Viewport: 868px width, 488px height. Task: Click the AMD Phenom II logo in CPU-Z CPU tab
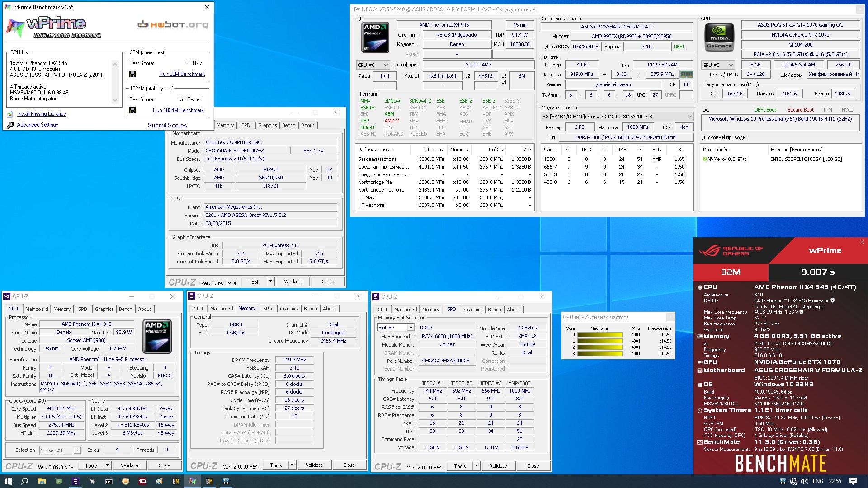coord(157,336)
